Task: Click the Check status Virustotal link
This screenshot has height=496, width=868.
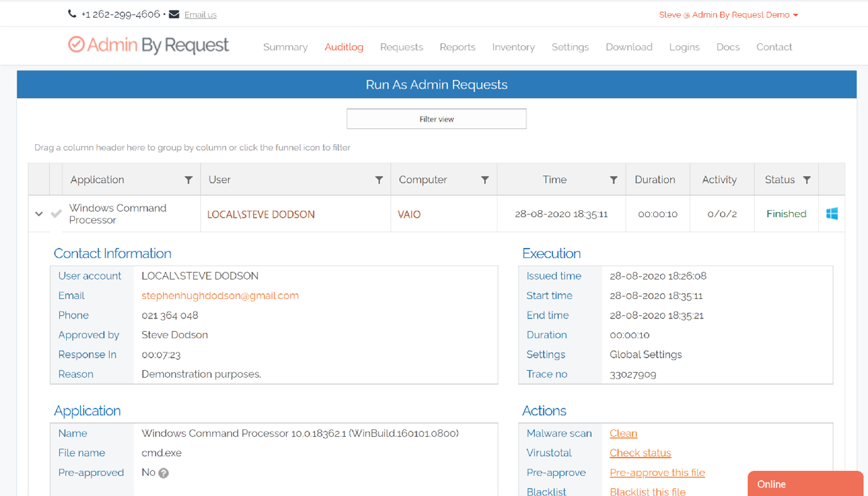Action: coord(640,453)
